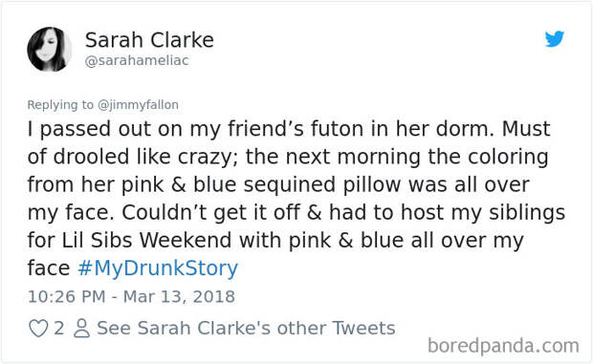See Sarah Clarke's other Tweets
Image resolution: width=593 pixels, height=364 pixels.
[x=246, y=328]
